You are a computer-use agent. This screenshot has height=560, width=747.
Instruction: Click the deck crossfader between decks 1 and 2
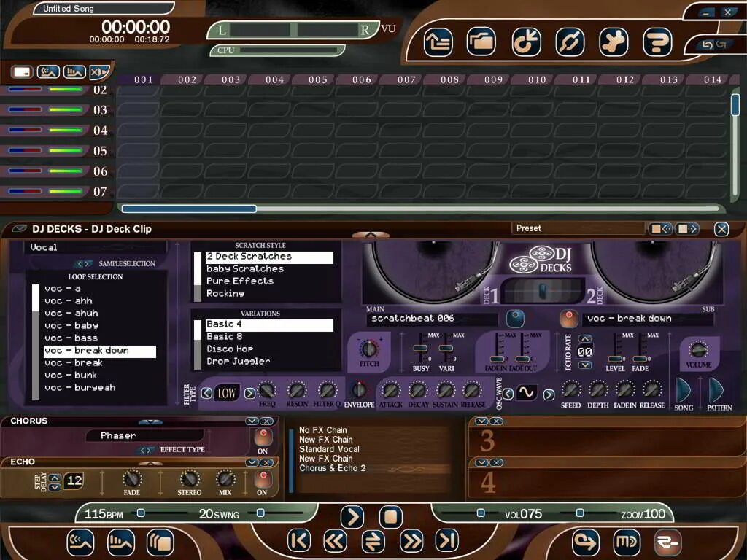[542, 290]
